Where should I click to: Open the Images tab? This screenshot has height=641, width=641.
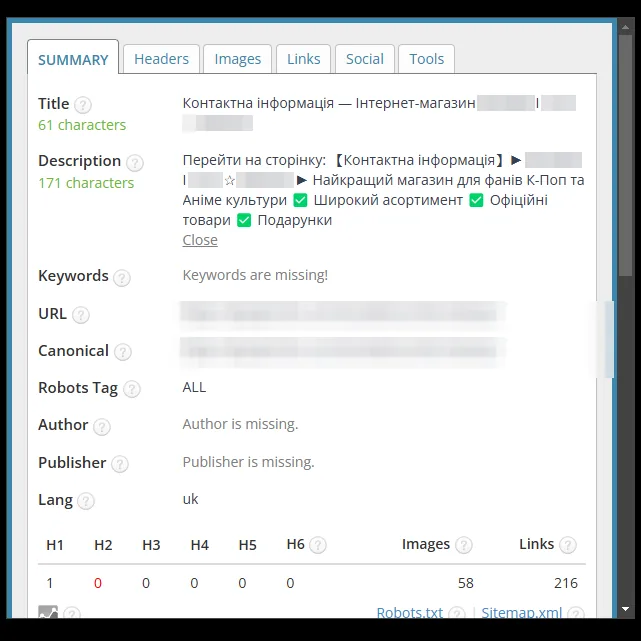pyautogui.click(x=238, y=59)
